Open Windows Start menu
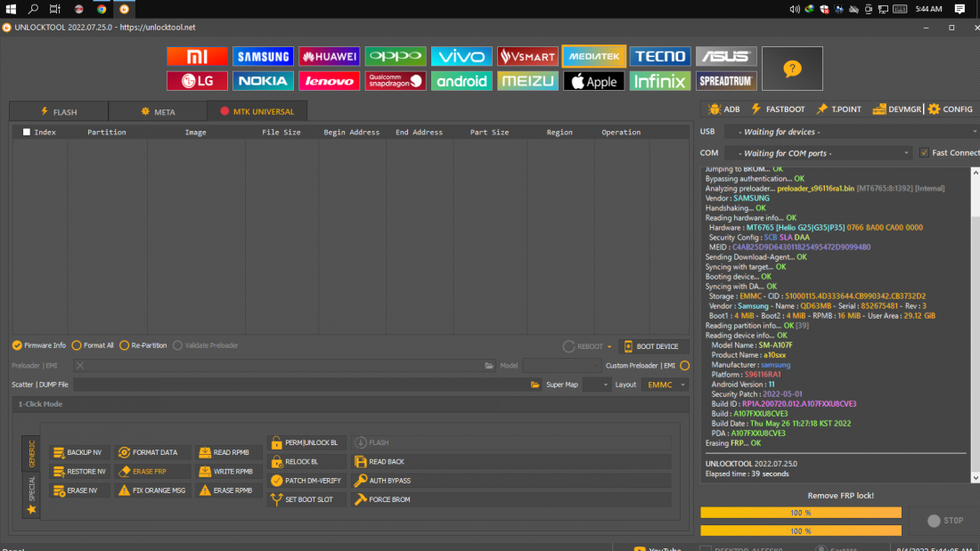980x551 pixels. point(11,9)
